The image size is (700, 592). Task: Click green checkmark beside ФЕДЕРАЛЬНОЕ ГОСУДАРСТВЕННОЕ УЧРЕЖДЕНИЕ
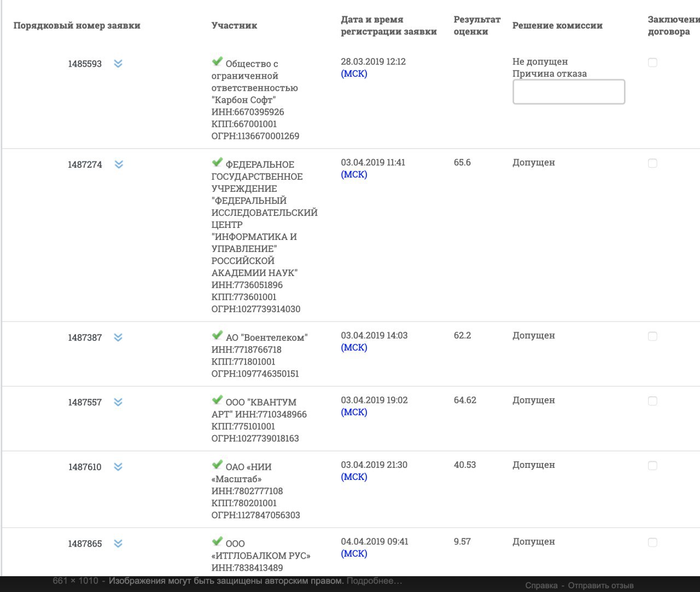coord(217,162)
